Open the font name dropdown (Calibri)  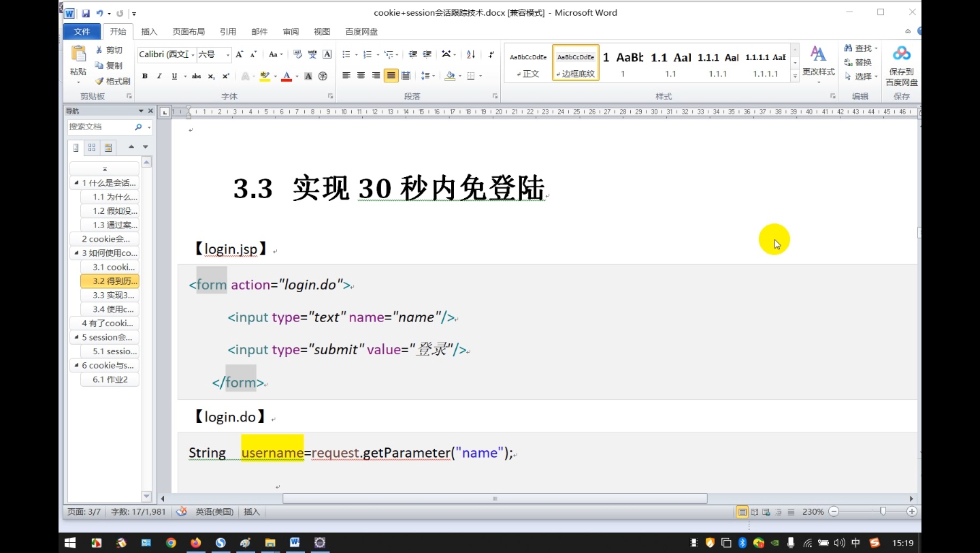(x=193, y=54)
